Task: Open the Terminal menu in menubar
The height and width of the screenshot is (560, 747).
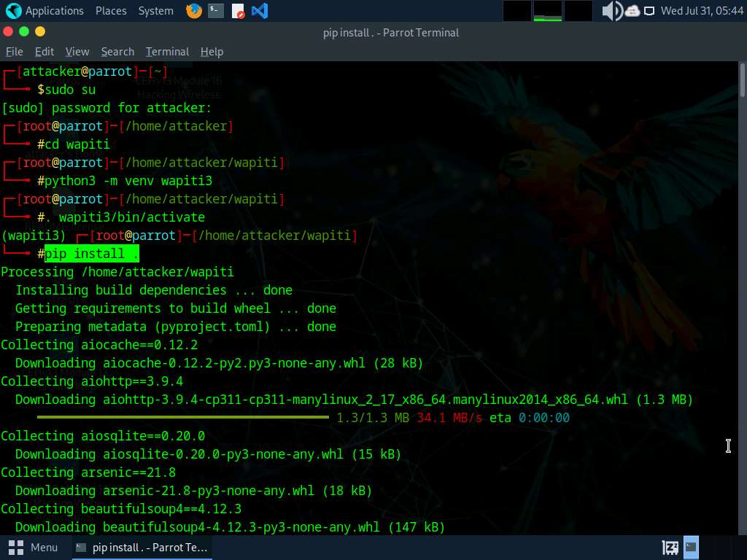Action: (167, 52)
